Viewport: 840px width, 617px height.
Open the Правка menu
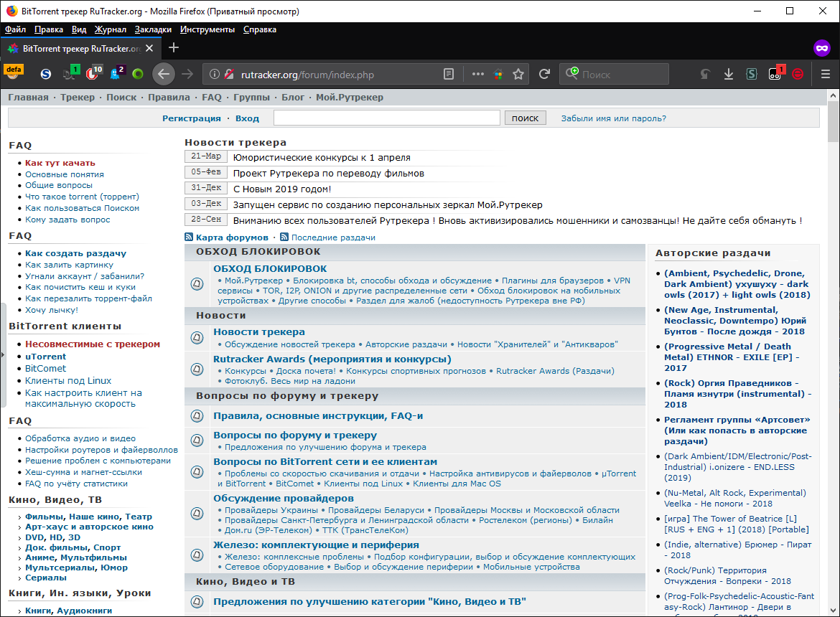[49, 29]
